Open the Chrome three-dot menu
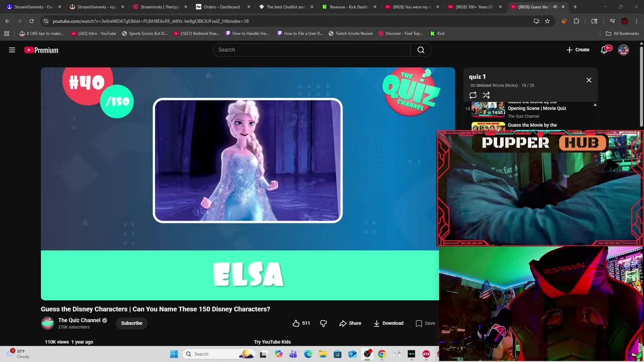This screenshot has width=644, height=362. (x=637, y=21)
